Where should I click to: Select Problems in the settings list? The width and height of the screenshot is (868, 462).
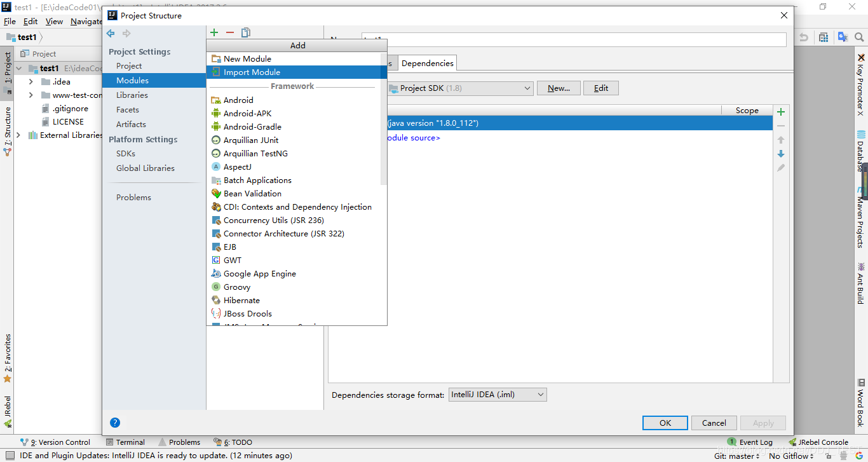(x=133, y=197)
